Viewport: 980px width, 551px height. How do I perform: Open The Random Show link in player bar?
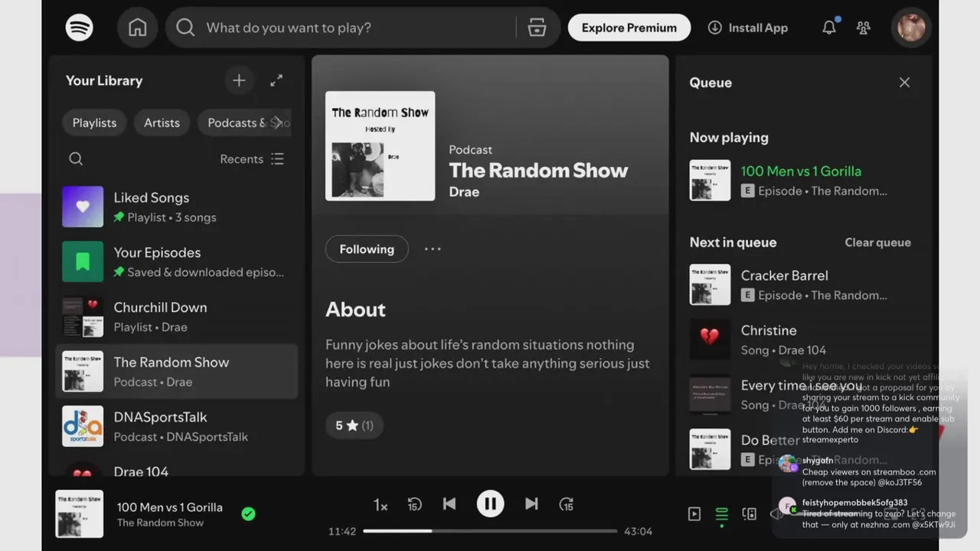click(x=160, y=523)
